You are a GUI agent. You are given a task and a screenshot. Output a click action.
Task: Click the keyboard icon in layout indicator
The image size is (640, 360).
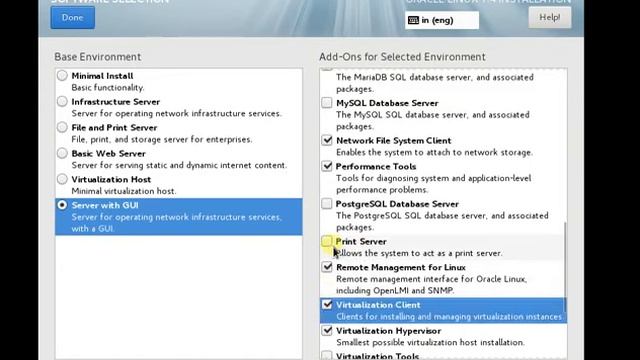(413, 20)
